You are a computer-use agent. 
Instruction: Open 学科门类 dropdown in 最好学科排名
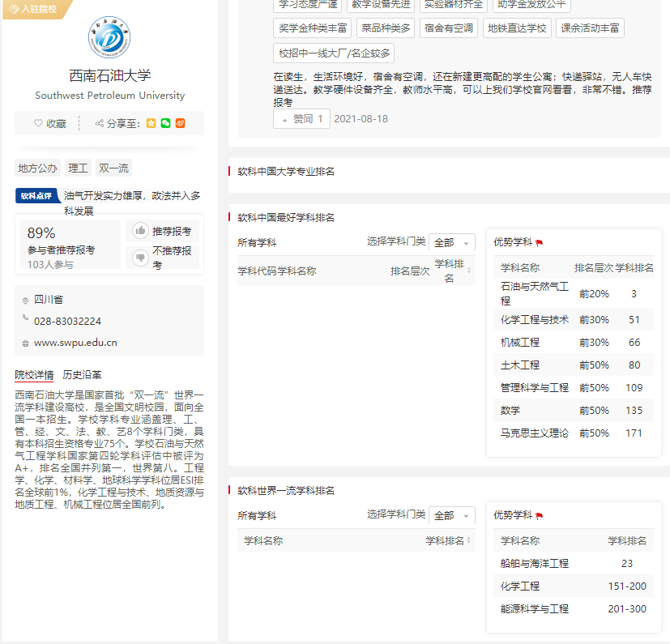(x=451, y=242)
